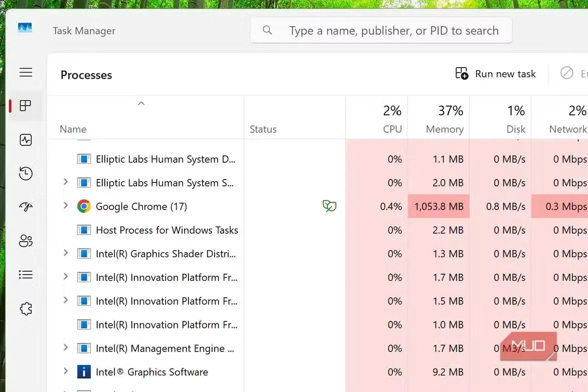Click the Task Manager app icon
This screenshot has height=392, width=588.
[x=25, y=28]
